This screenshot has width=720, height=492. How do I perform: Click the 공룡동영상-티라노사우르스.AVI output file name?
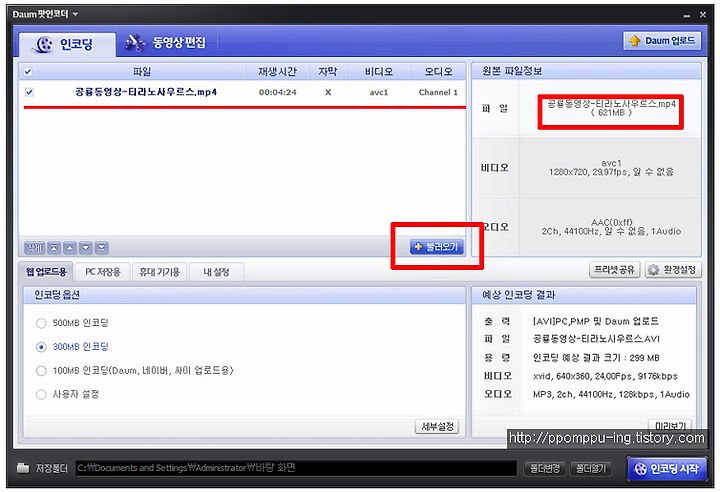tap(596, 339)
